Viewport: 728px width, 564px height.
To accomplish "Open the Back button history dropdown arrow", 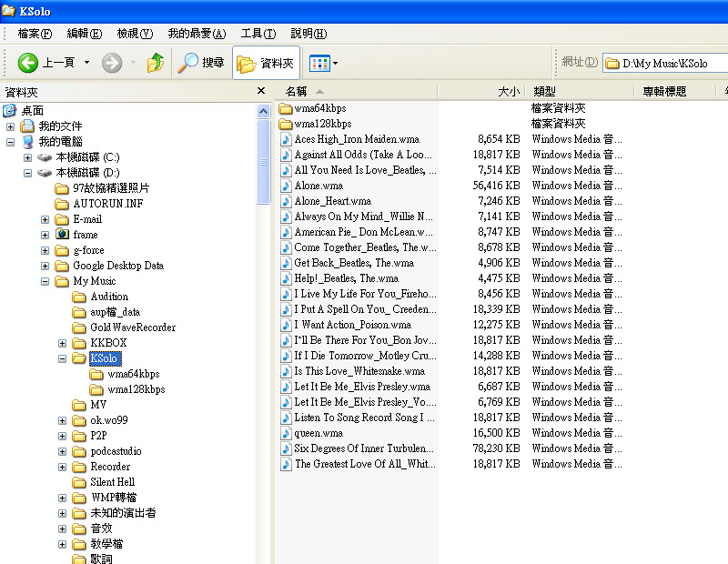I will [x=87, y=63].
